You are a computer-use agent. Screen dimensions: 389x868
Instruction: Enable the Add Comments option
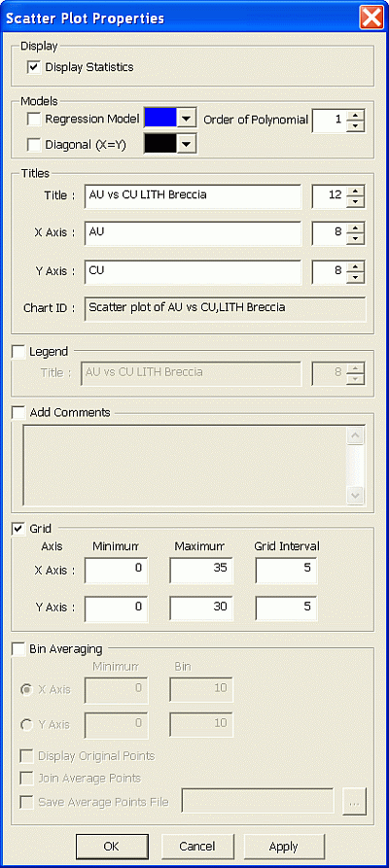(x=18, y=412)
